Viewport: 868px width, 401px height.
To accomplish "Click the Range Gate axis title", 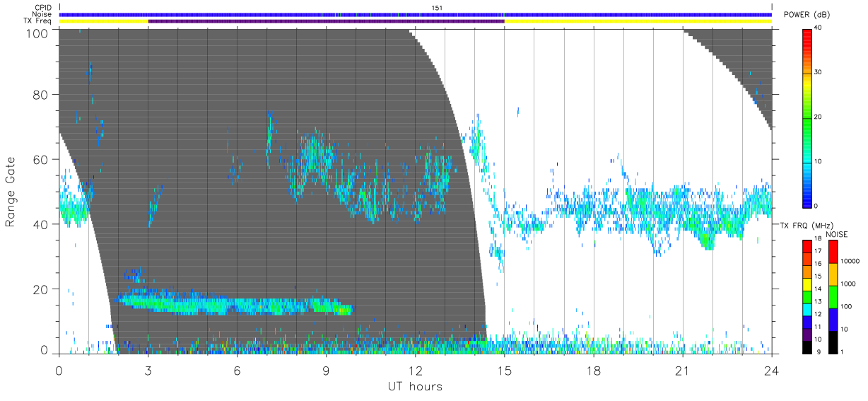I will click(x=11, y=192).
